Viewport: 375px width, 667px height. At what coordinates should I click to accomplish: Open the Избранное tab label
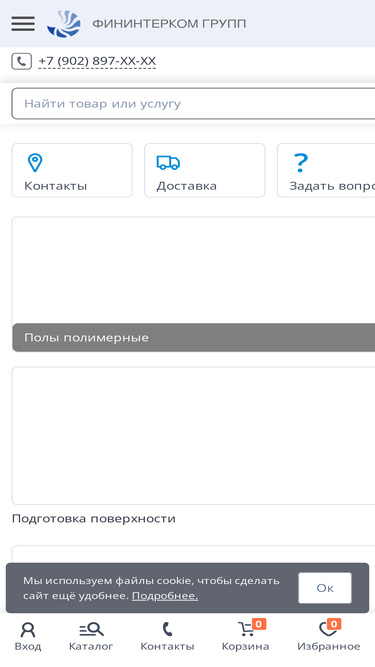pyautogui.click(x=329, y=647)
